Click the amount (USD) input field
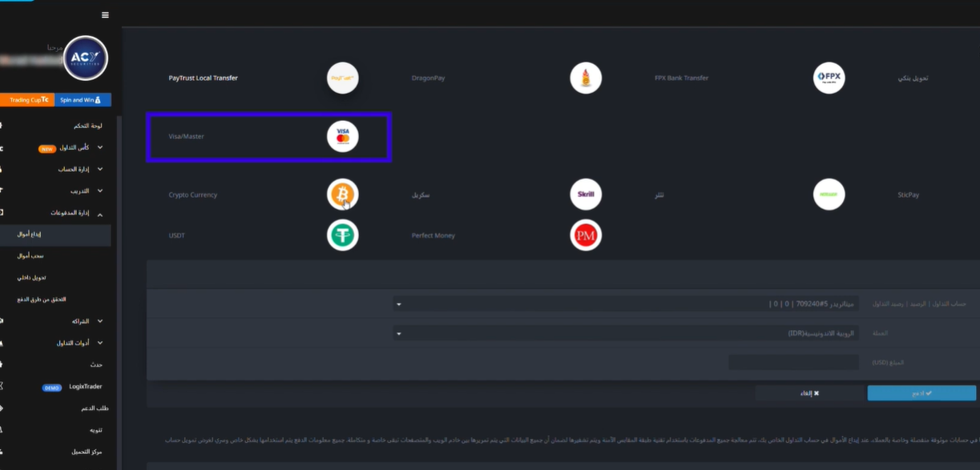 (x=793, y=363)
